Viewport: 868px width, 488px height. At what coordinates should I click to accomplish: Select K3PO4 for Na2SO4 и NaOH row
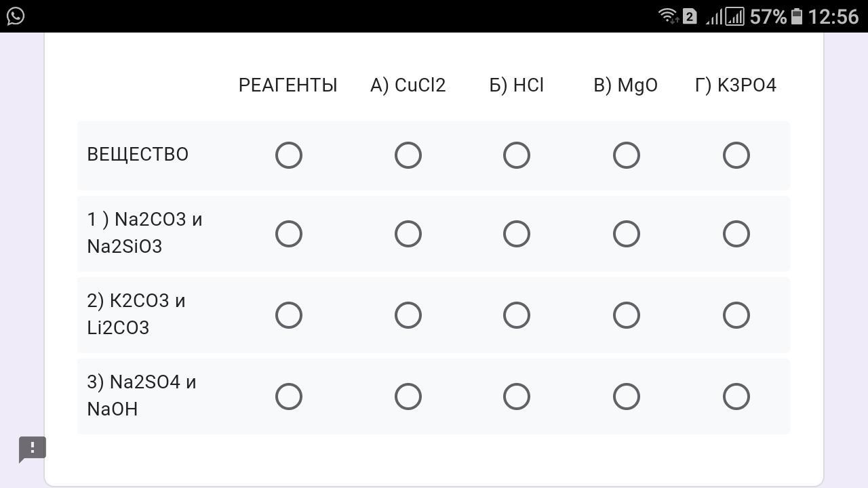pyautogui.click(x=736, y=396)
